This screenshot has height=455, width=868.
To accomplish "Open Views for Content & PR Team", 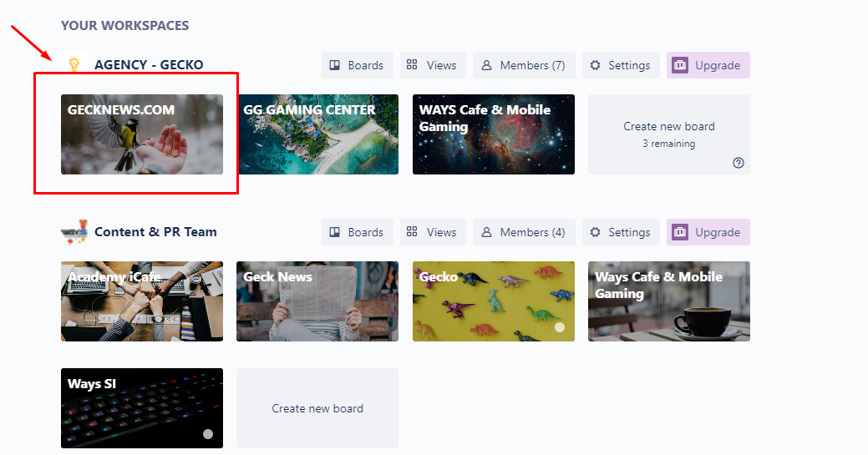I will click(x=433, y=232).
